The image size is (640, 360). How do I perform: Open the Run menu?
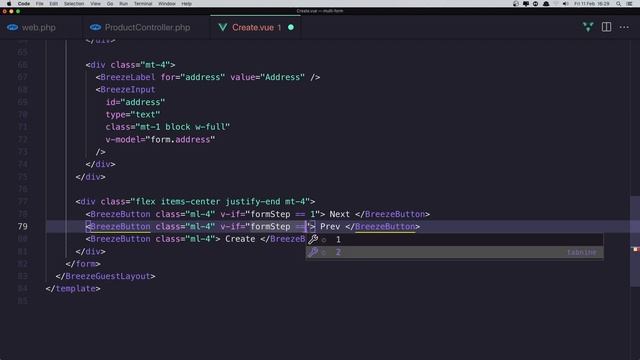point(123,4)
